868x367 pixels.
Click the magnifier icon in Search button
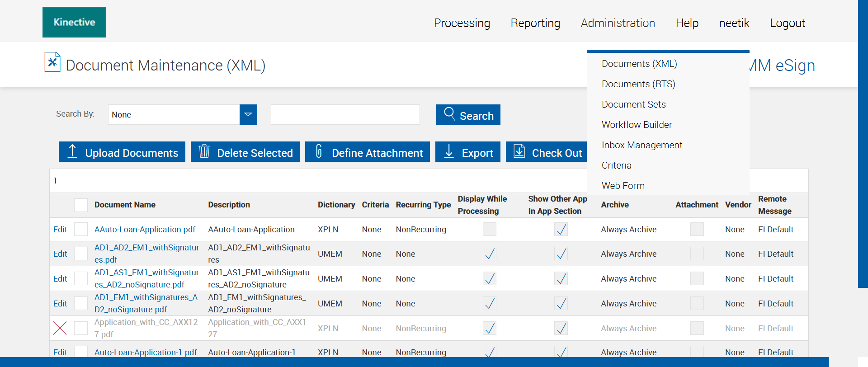point(449,113)
